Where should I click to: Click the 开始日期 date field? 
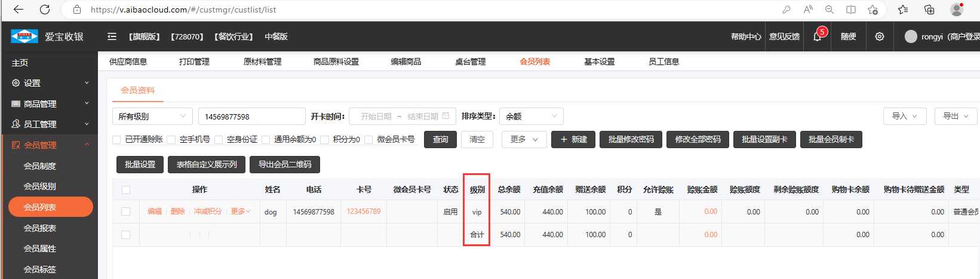click(376, 116)
